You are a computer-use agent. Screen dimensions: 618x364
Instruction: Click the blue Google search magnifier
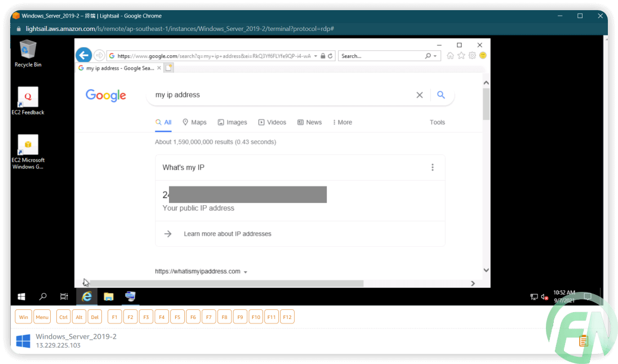point(441,95)
